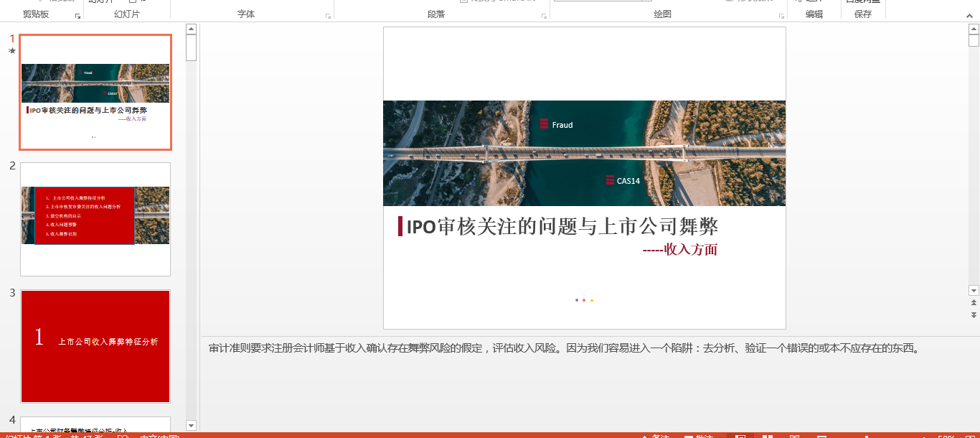Viewport: 980px width, 438px height.
Task: Click the Fraud label on the slide
Action: click(562, 125)
